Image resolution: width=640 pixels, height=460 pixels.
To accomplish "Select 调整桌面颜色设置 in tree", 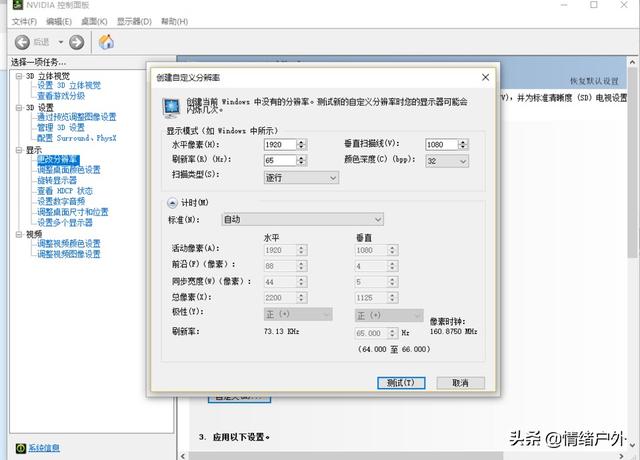I will [69, 170].
